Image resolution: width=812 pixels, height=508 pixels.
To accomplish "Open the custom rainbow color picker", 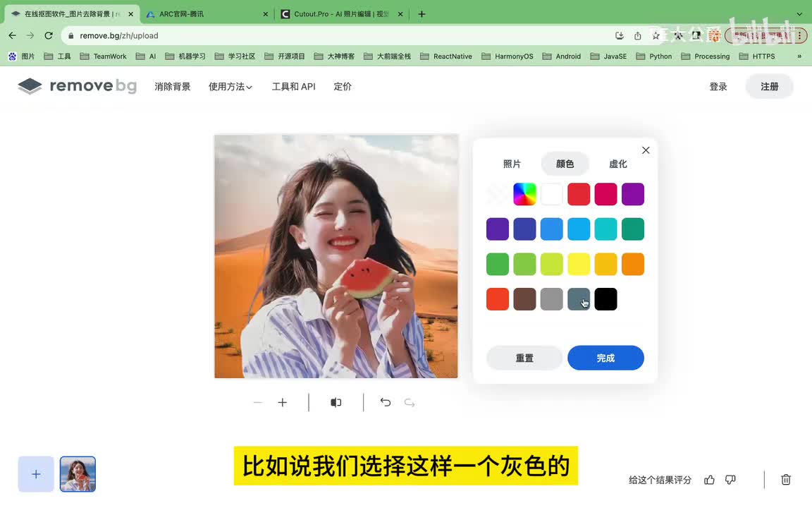I will point(524,194).
